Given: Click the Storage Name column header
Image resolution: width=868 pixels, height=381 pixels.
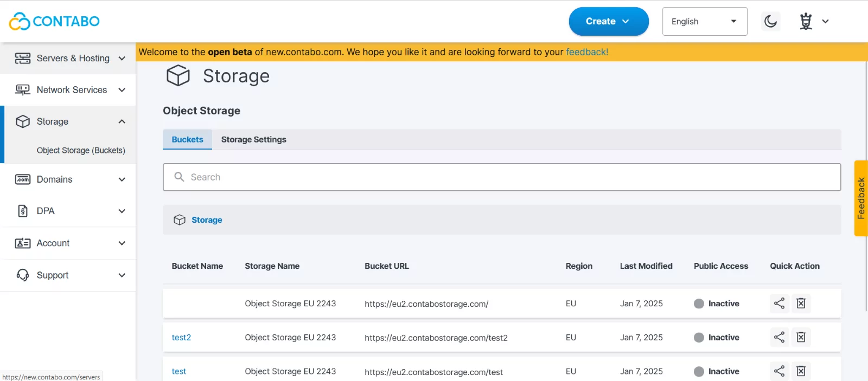Looking at the screenshot, I should point(272,266).
